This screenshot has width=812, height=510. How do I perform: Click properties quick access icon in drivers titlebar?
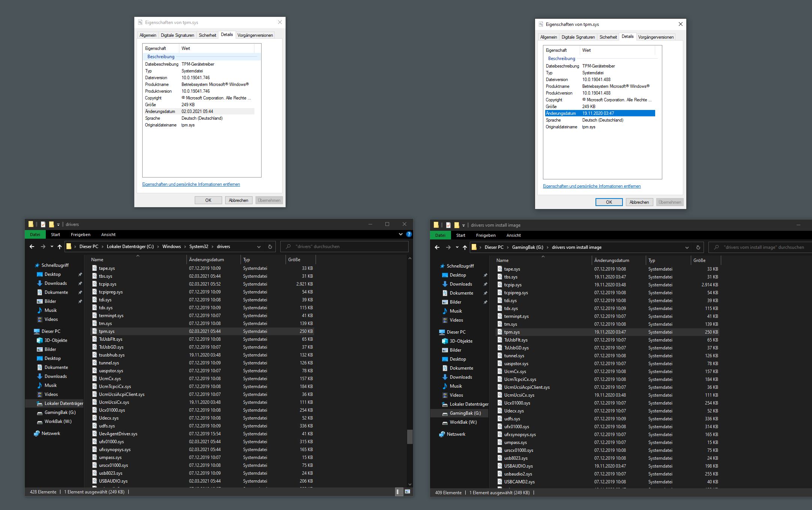43,224
